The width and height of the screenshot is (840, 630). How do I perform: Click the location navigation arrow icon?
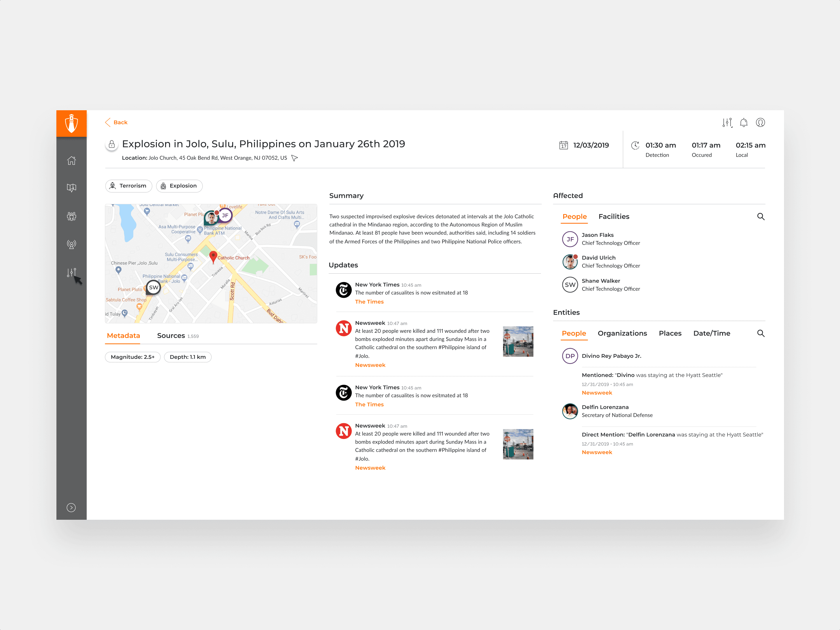tap(294, 158)
